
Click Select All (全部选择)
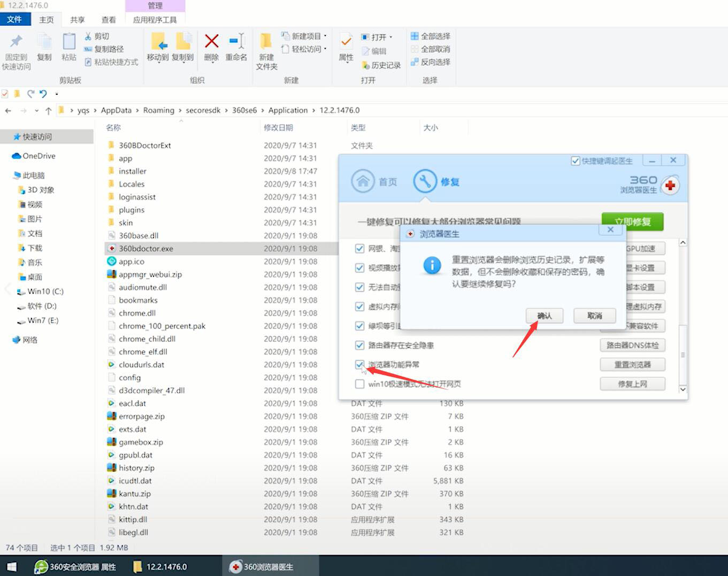[x=431, y=36]
